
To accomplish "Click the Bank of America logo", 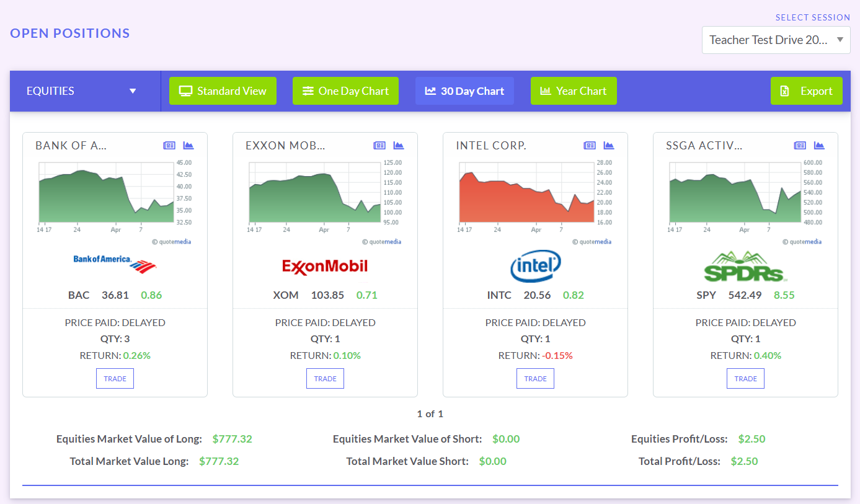I will pyautogui.click(x=115, y=264).
